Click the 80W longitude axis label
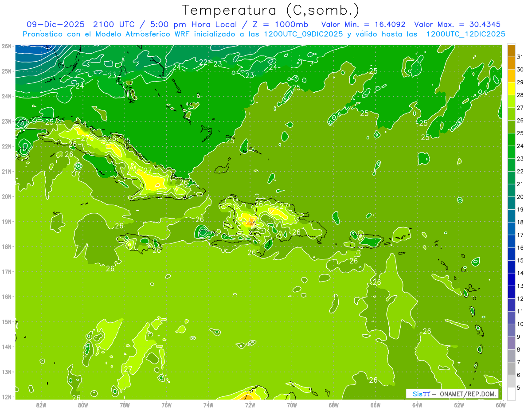 [83, 405]
